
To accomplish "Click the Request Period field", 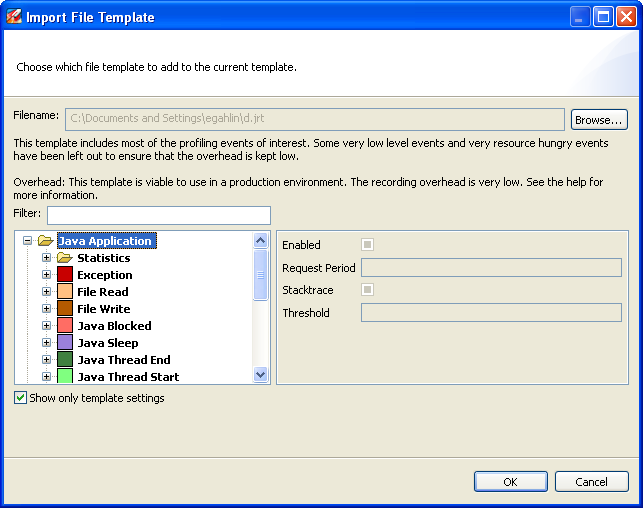I will (x=491, y=268).
